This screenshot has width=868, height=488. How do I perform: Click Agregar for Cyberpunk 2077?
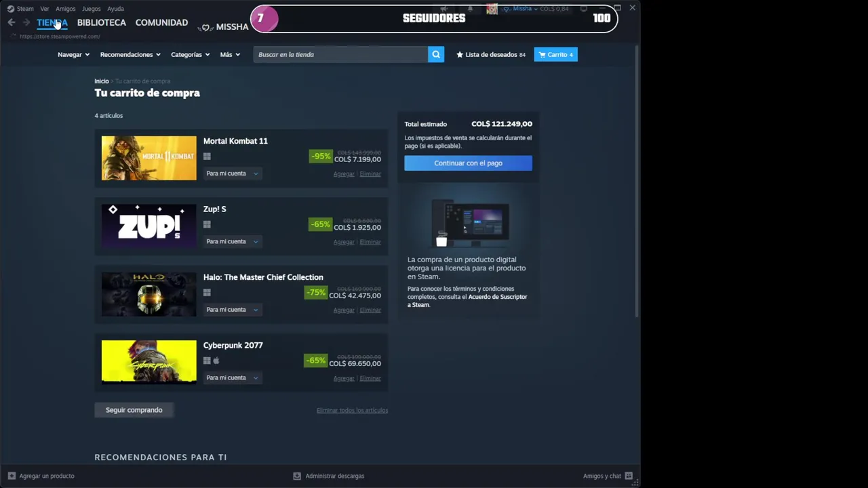[344, 378]
